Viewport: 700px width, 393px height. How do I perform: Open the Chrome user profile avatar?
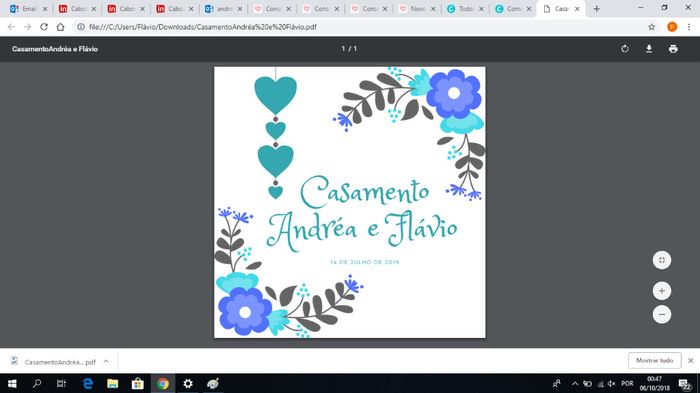(x=672, y=27)
